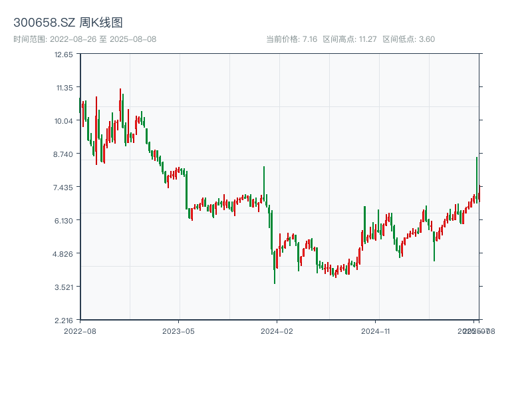This screenshot has width=532, height=399.
Task: Click the 区间低点 3.60 label
Action: tap(408, 39)
